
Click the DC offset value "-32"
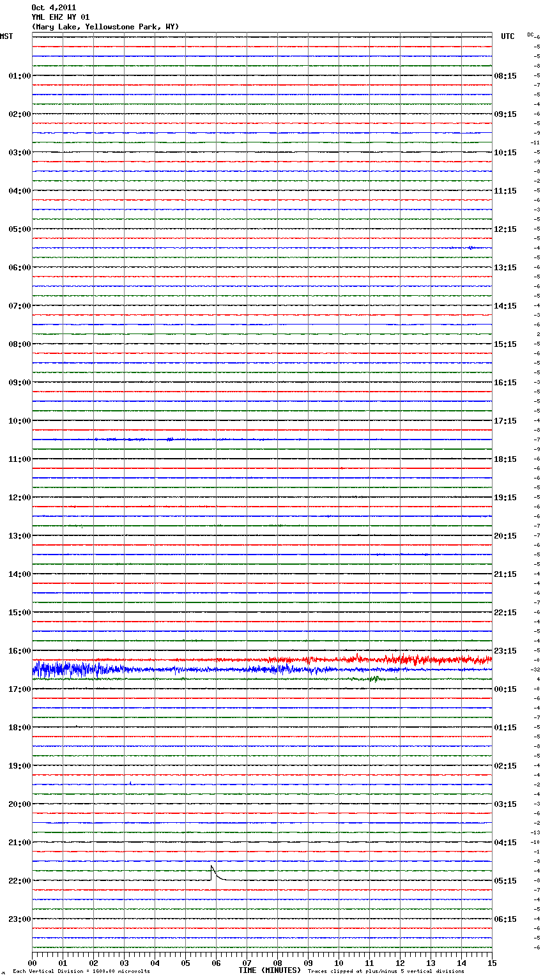click(536, 670)
